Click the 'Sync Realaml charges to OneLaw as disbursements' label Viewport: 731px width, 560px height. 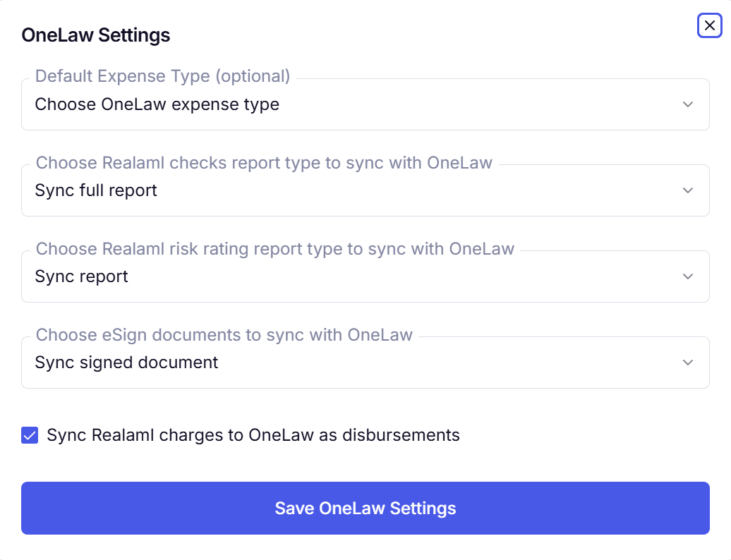(253, 435)
